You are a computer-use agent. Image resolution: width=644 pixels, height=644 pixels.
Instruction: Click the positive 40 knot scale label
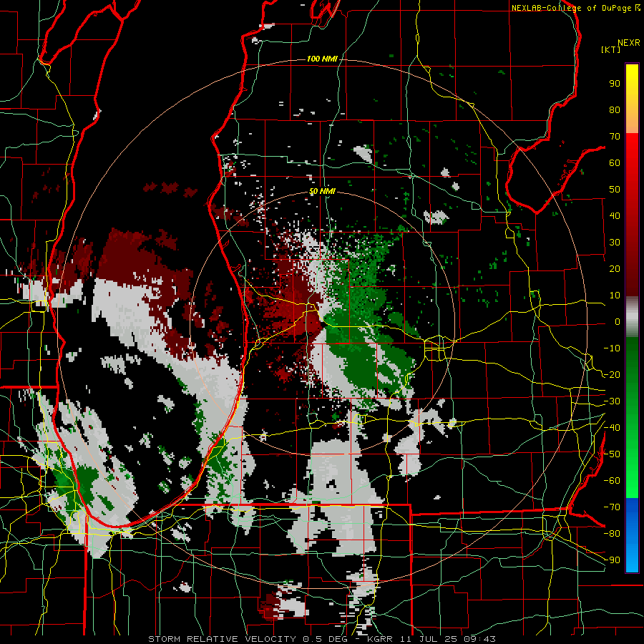pos(615,215)
